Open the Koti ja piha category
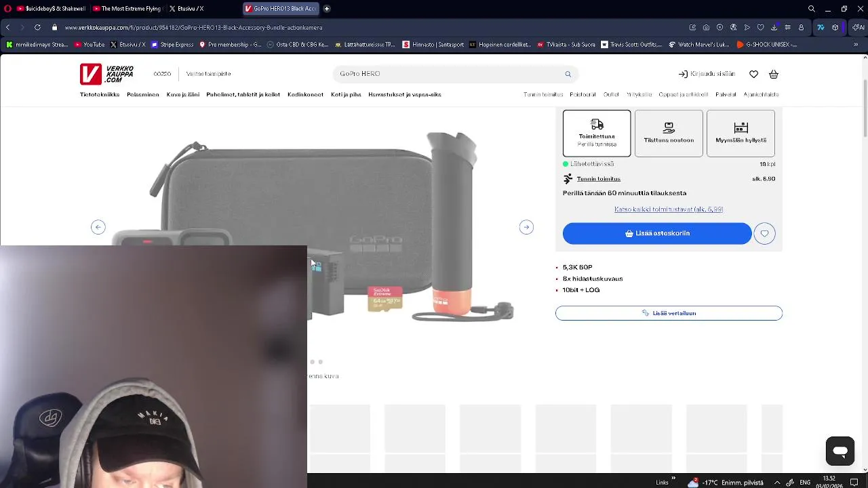Viewport: 868px width, 488px height. (346, 95)
